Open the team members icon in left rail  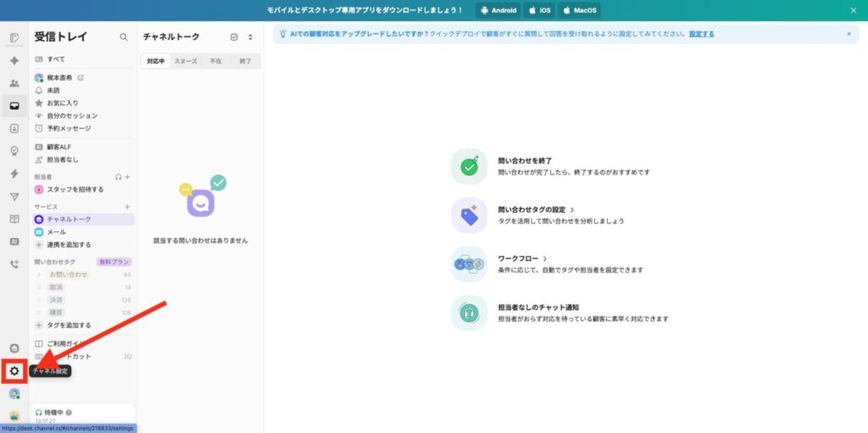pos(14,83)
